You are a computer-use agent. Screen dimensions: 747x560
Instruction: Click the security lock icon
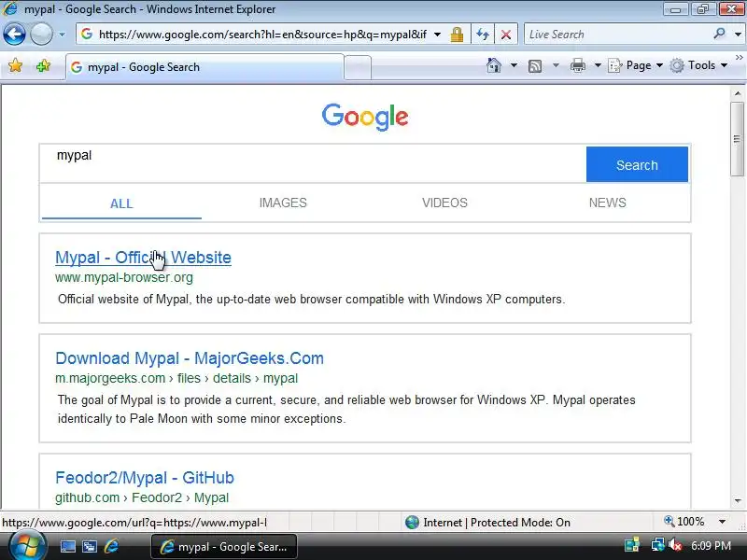point(457,35)
